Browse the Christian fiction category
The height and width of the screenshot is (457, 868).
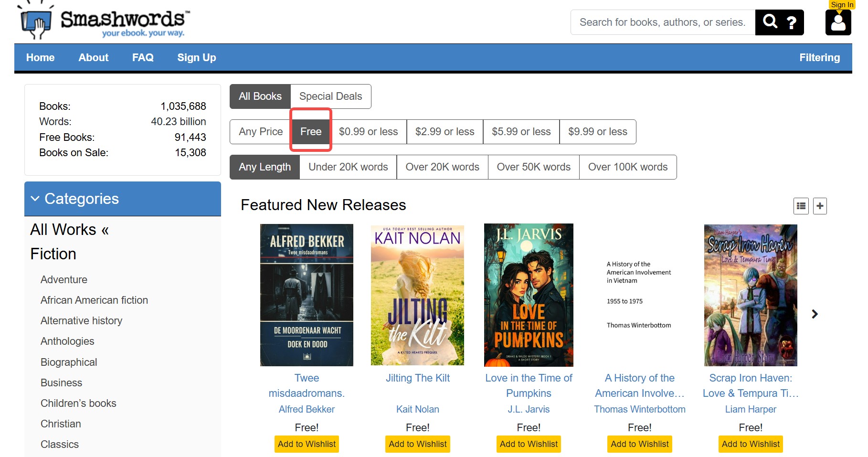tap(61, 424)
